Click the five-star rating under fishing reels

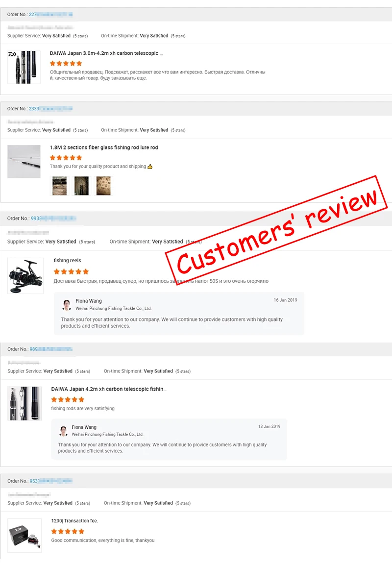pyautogui.click(x=72, y=271)
